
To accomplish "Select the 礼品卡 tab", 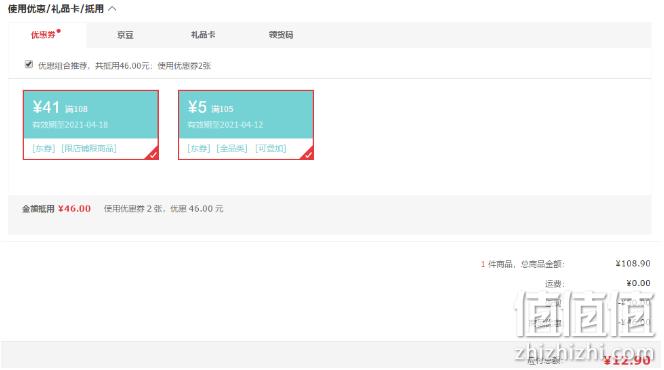I will tap(203, 35).
